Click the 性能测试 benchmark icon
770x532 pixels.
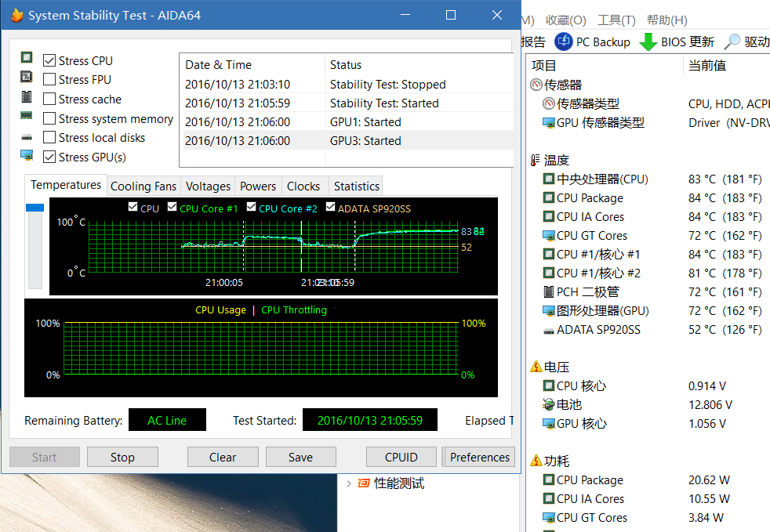pos(364,483)
